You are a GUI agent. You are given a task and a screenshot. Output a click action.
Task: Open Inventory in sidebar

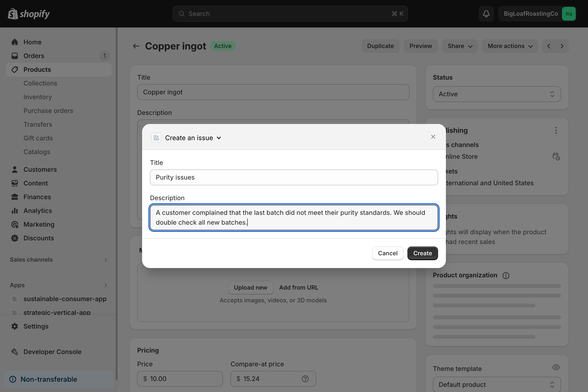click(x=37, y=97)
